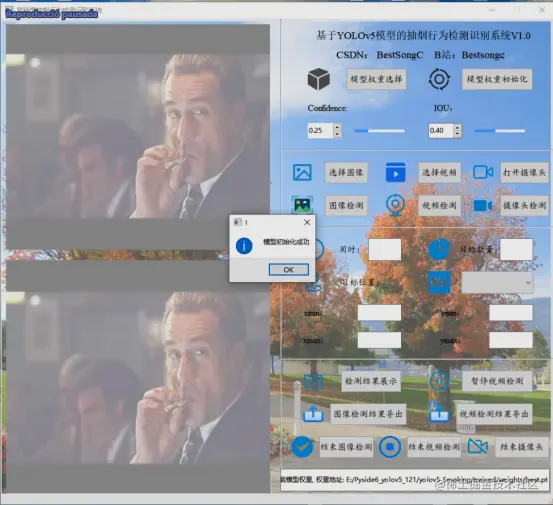The height and width of the screenshot is (505, 553).
Task: Click the blue checkmark icon beside 结束图像检测
Action: click(x=302, y=447)
